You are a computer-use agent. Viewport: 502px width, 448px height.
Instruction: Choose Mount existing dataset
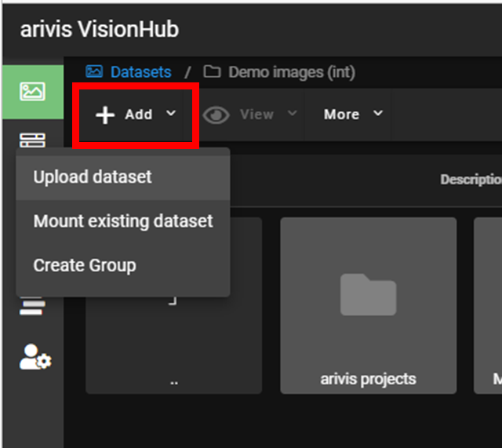(x=123, y=221)
